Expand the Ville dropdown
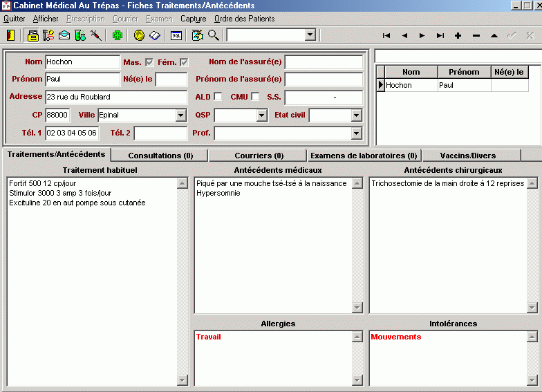 click(181, 115)
